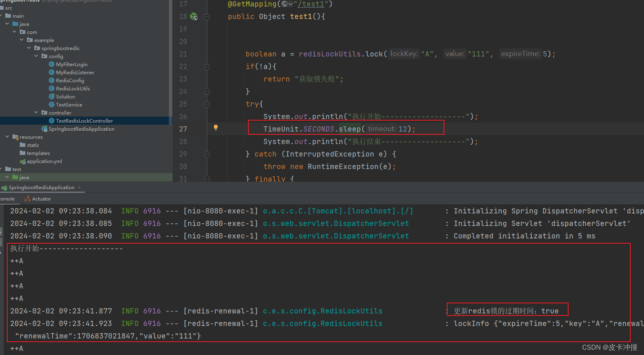Collapse the main folder
644x355 pixels.
point(1,16)
